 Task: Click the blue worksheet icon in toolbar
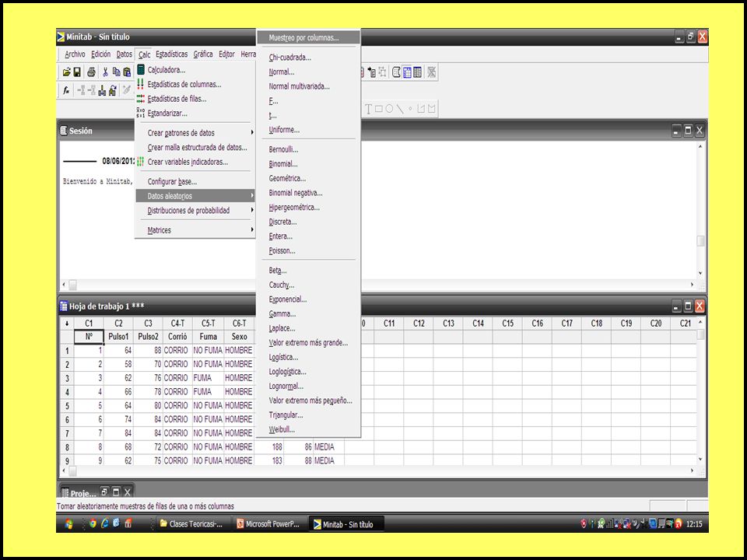[407, 72]
